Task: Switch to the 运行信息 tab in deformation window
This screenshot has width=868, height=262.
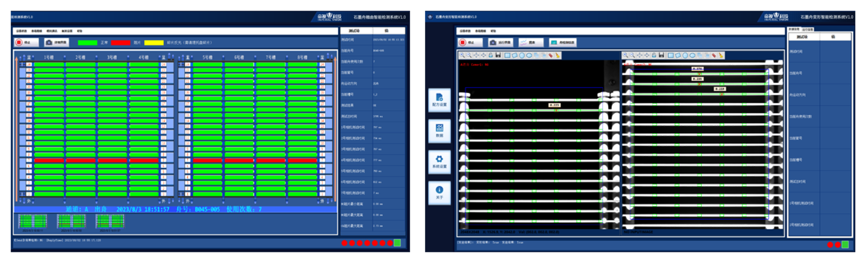Action: (807, 30)
